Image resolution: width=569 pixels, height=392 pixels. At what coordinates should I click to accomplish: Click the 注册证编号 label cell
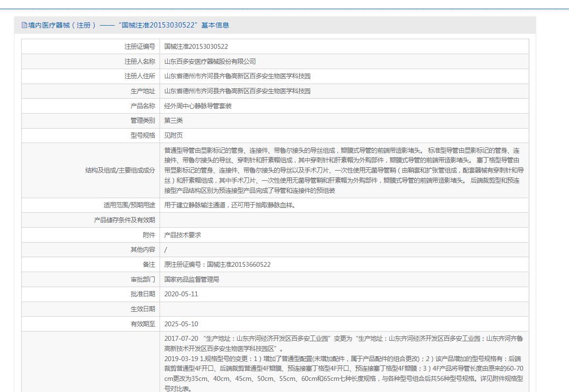pos(91,46)
